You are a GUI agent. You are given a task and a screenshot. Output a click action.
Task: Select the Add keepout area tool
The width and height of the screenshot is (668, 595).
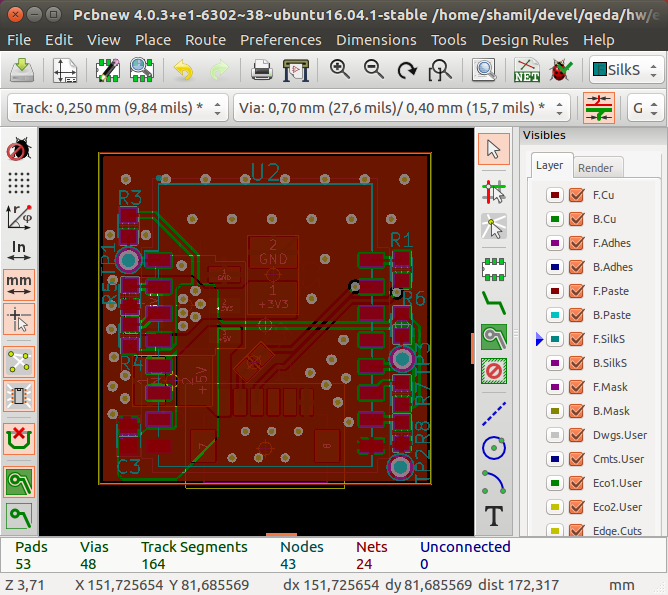(494, 371)
